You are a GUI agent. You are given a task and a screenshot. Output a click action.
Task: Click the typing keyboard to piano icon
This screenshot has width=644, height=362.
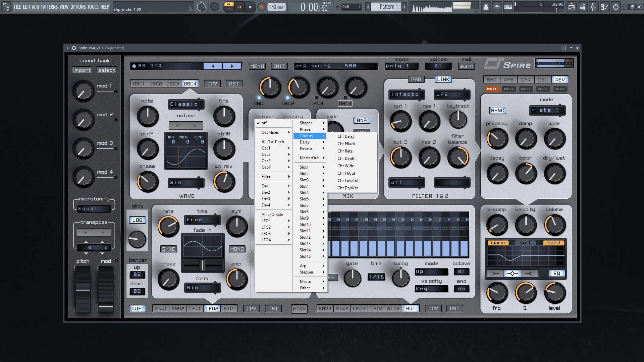pyautogui.click(x=508, y=7)
